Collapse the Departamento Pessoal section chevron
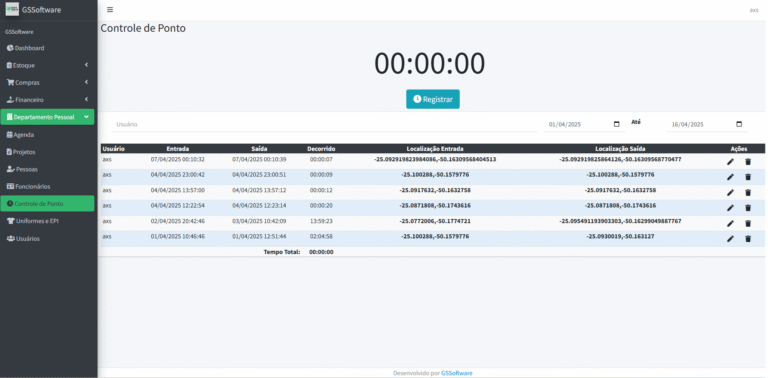This screenshot has height=378, width=768. [x=86, y=117]
